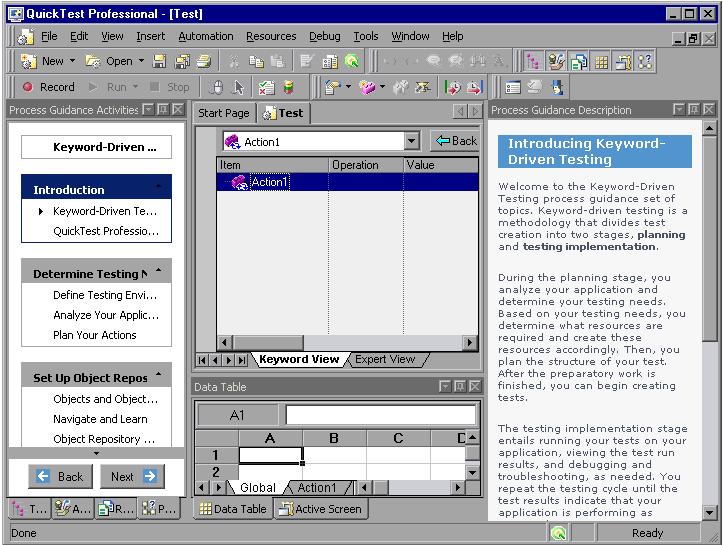The width and height of the screenshot is (723, 545).
Task: Select the Action1 row in Keyword View
Action: 347,182
